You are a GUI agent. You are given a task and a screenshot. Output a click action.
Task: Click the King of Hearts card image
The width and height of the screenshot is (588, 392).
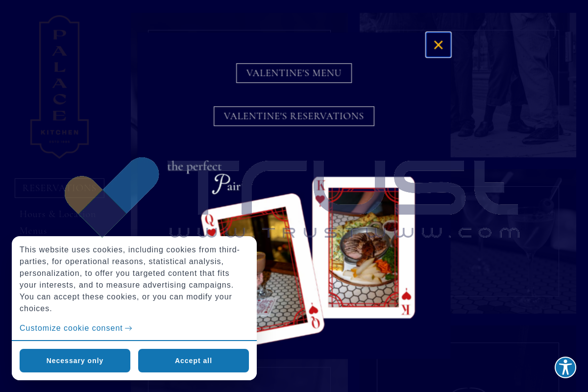click(x=364, y=247)
